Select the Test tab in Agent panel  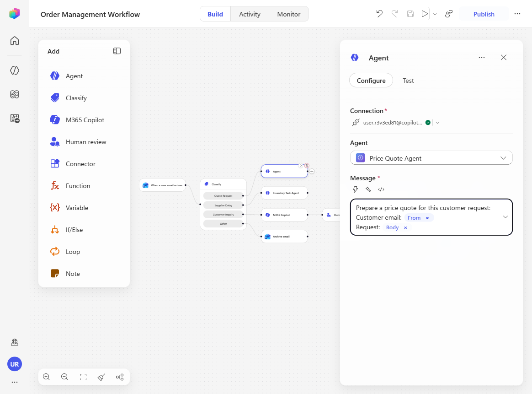click(408, 81)
